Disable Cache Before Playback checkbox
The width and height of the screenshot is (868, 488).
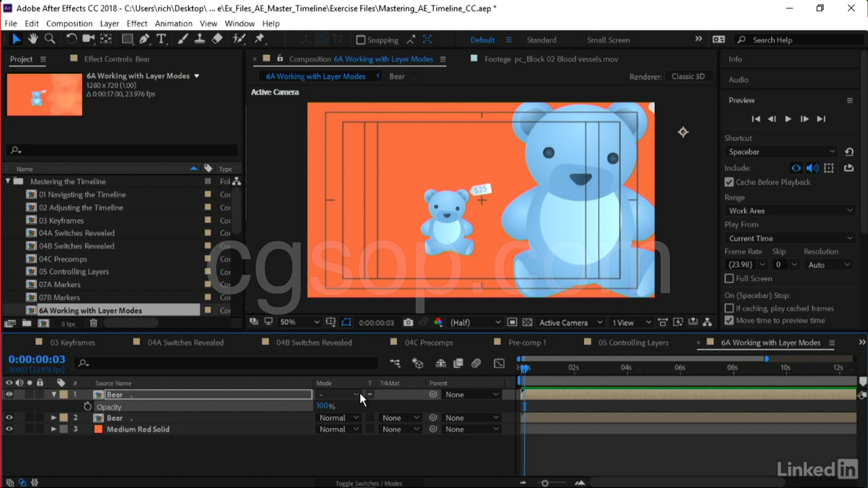click(x=729, y=182)
